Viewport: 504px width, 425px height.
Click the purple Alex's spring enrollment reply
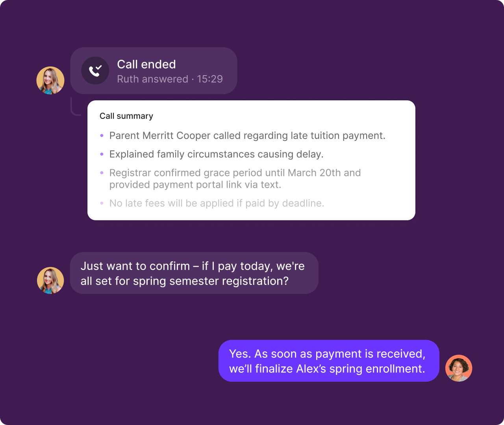pyautogui.click(x=329, y=361)
